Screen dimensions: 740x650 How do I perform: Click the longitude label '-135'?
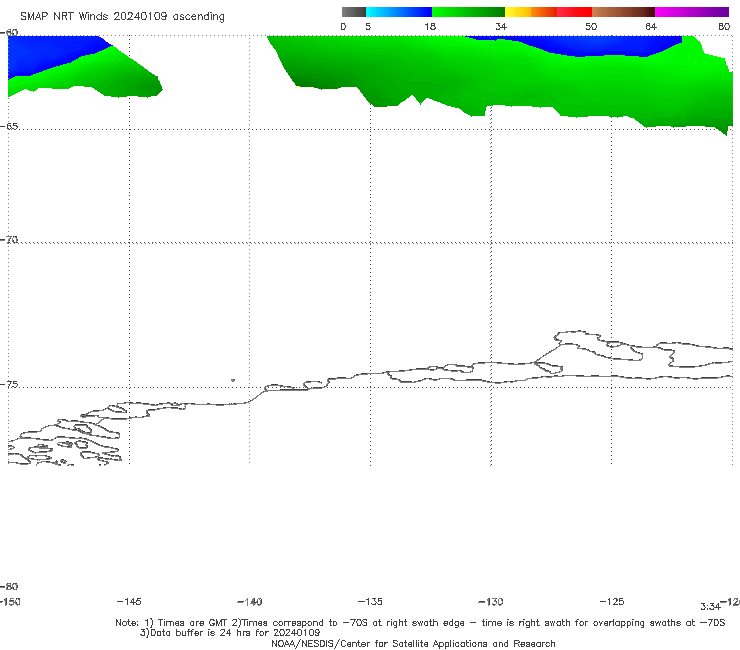click(370, 601)
